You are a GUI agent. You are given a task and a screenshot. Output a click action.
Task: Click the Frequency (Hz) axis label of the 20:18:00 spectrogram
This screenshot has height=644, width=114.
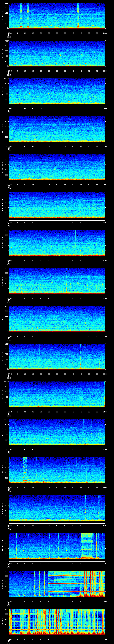3,16
